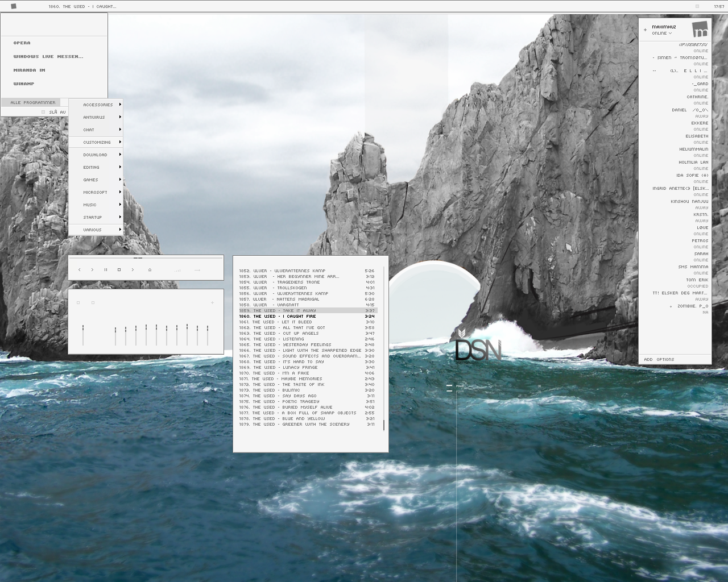Stop playback with the square button
Image resolution: width=728 pixels, height=582 pixels.
pyautogui.click(x=119, y=270)
